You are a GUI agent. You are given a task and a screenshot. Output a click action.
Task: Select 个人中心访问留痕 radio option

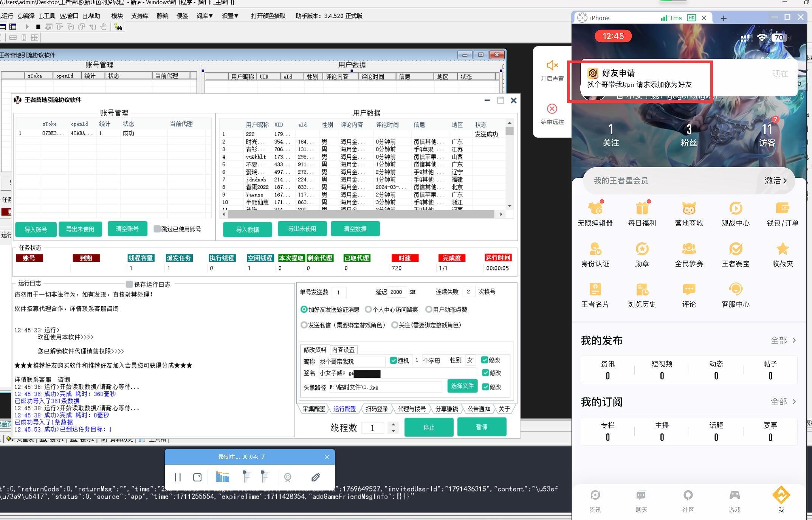click(x=368, y=309)
